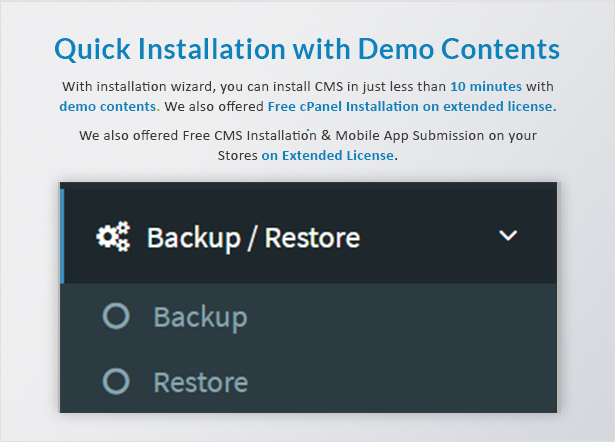Viewport: 615px width, 442px height.
Task: Select the circle icon next to Backup
Action: (x=116, y=316)
